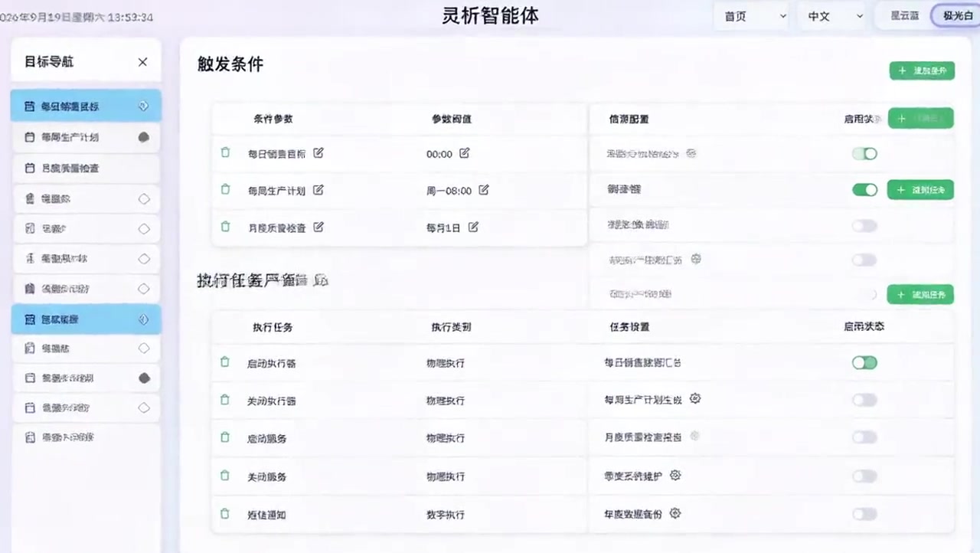Turn on the 启动服务 row toggle

tap(864, 437)
